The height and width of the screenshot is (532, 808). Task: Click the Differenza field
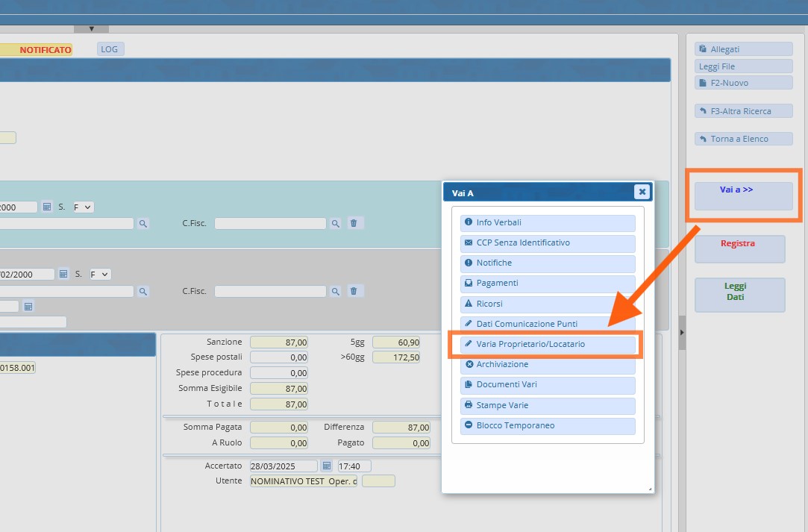(x=401, y=427)
